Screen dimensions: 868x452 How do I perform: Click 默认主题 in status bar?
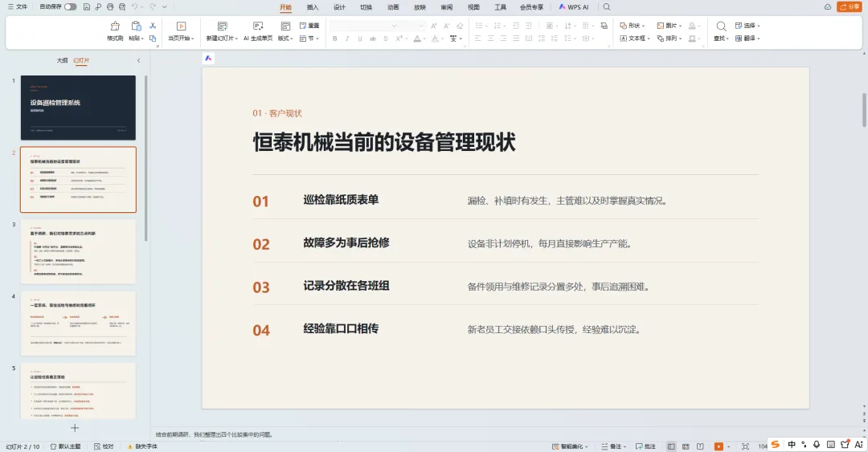click(65, 446)
